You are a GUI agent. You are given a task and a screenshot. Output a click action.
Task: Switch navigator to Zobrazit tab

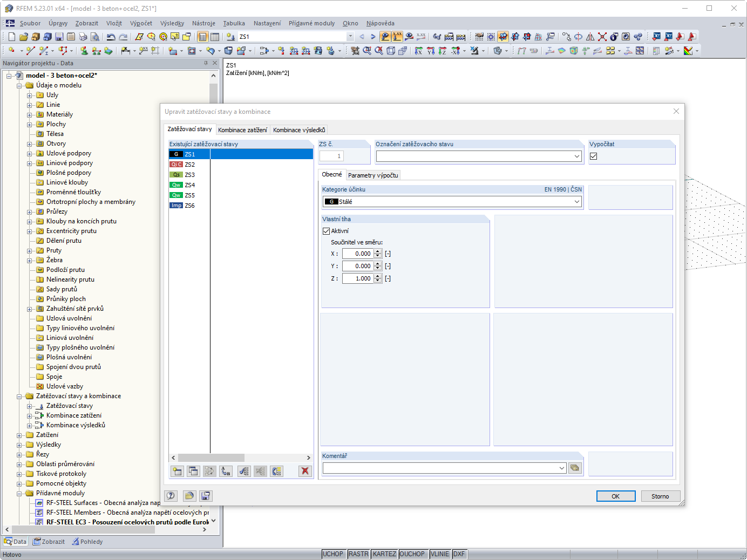49,542
